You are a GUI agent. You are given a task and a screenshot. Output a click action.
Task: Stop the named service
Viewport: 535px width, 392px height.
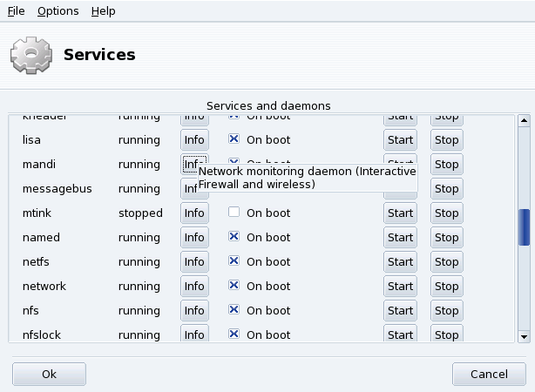446,237
